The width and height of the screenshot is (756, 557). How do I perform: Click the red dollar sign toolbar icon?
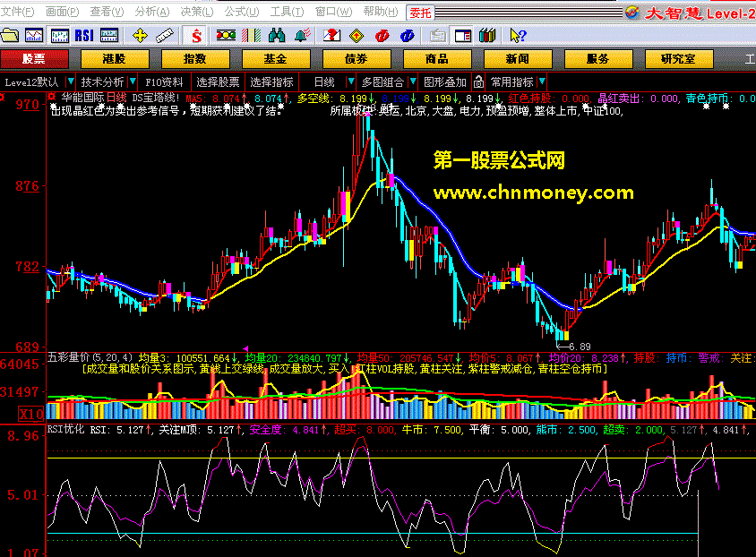tap(196, 36)
